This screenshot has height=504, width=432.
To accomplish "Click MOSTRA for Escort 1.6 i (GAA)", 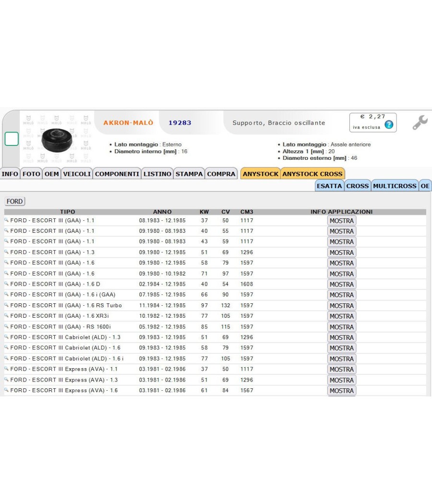I will click(342, 295).
